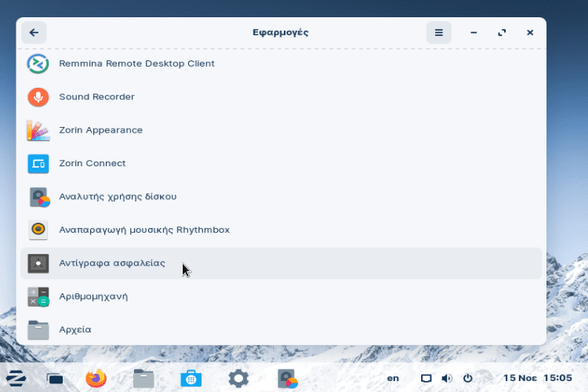Launch Firefox from the taskbar
This screenshot has width=588, height=392.
[x=96, y=378]
